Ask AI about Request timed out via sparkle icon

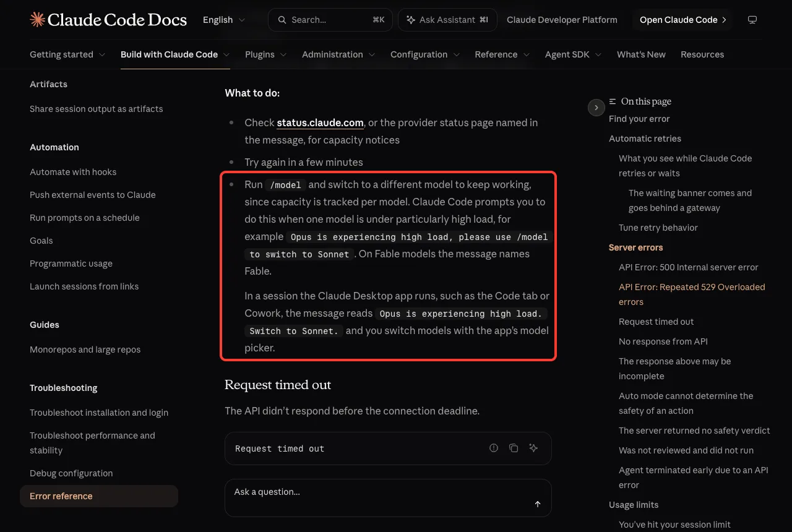point(533,448)
